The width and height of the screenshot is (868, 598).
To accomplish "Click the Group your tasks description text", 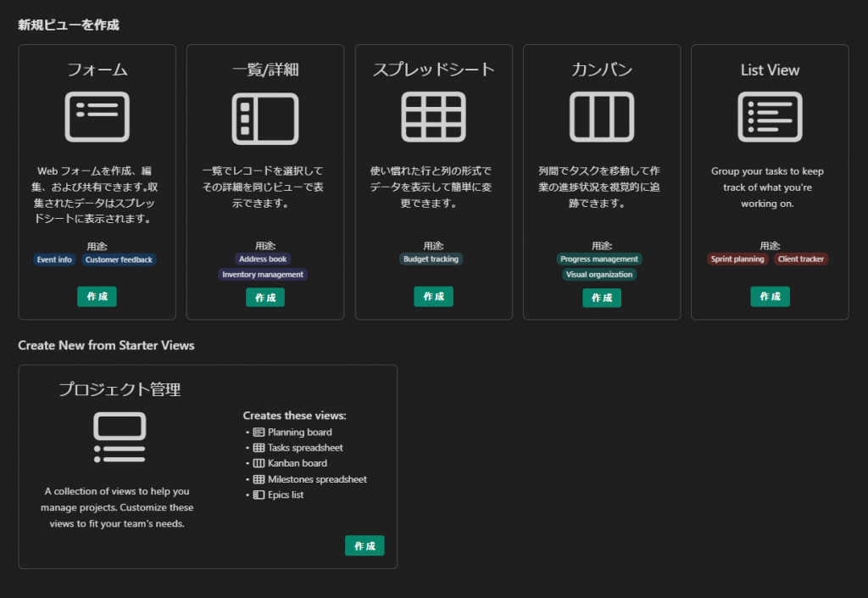I will pos(767,187).
